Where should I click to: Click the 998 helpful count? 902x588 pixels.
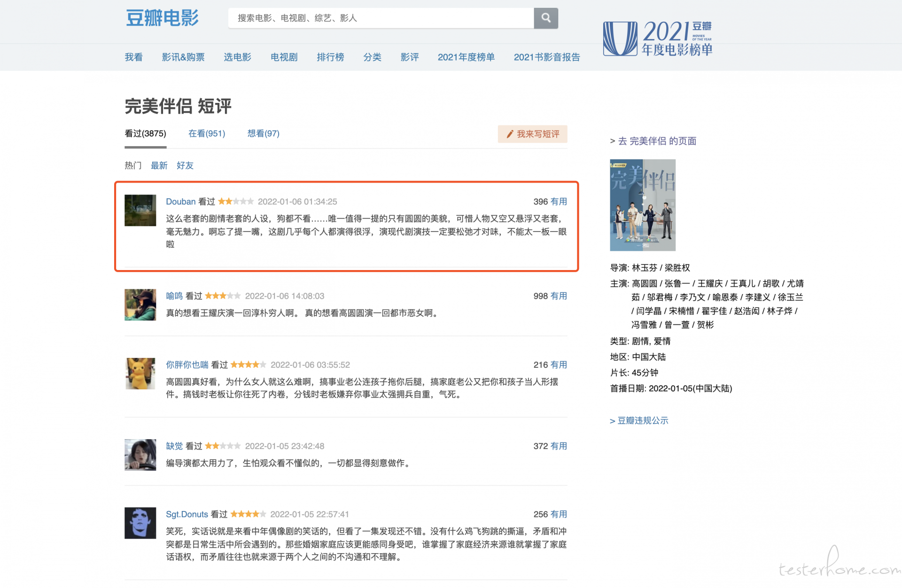coord(541,296)
